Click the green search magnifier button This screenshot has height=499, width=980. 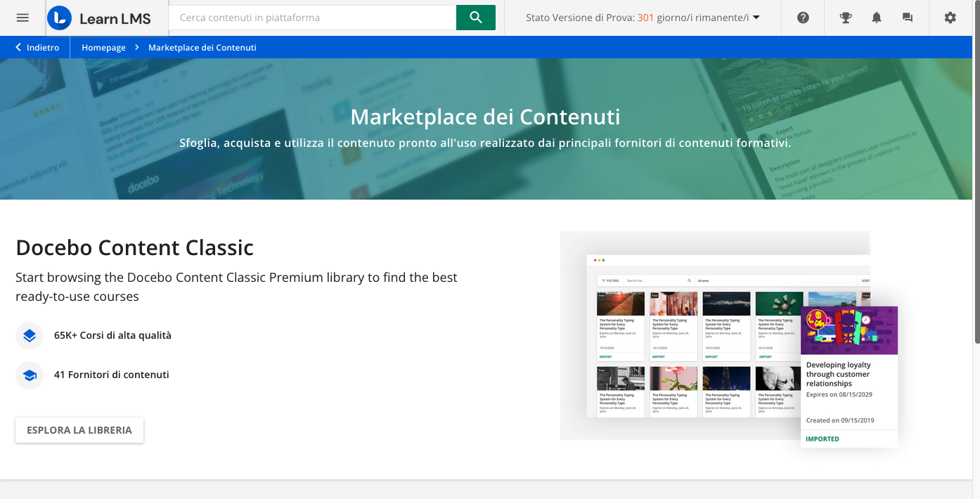click(x=476, y=18)
